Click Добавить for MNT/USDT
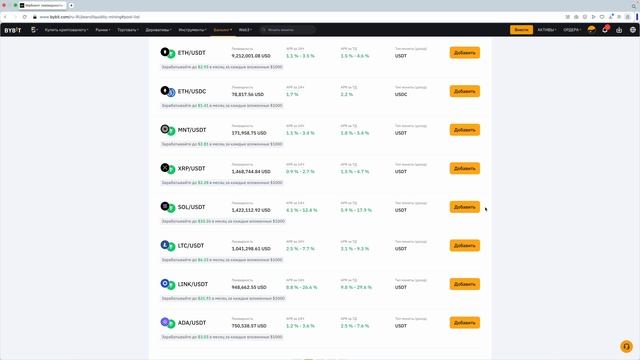 [x=465, y=130]
